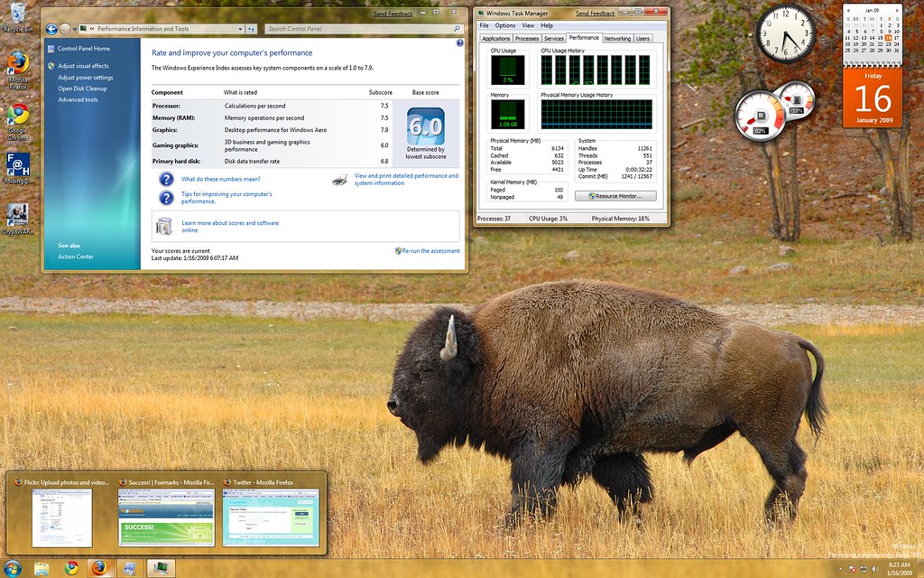Open recent pages dropdown next to Forward

77,29
